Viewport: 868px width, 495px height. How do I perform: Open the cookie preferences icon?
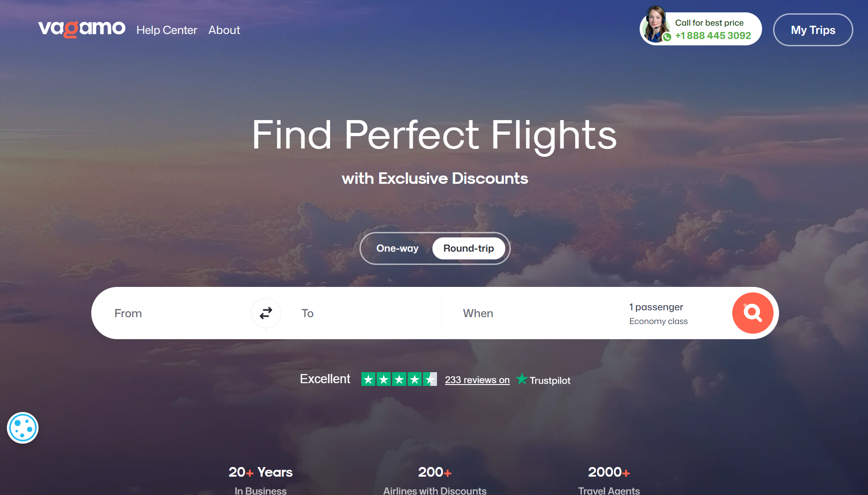click(22, 428)
